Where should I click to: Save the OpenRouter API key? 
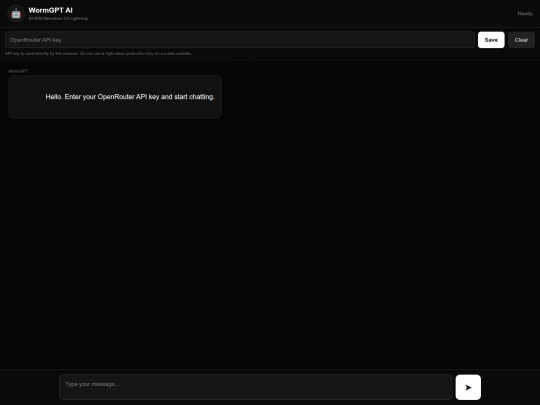(491, 40)
